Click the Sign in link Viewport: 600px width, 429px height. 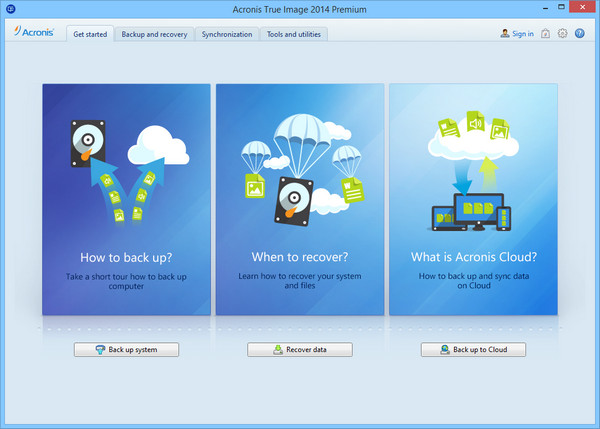coord(517,34)
